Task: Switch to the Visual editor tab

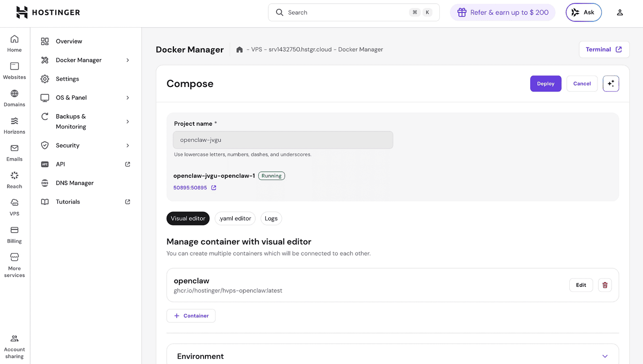Action: point(188,218)
